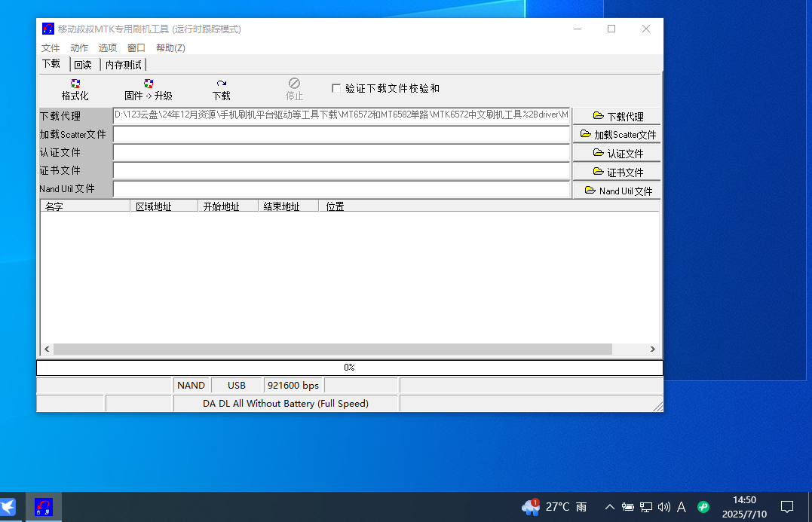Click the 下载代理 browse button
Viewport: 812px width, 522px height.
(x=617, y=116)
